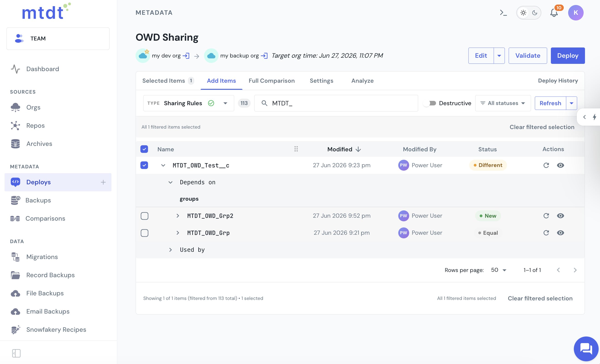Image resolution: width=600 pixels, height=364 pixels.
Task: Open the terminal console icon
Action: click(x=503, y=13)
